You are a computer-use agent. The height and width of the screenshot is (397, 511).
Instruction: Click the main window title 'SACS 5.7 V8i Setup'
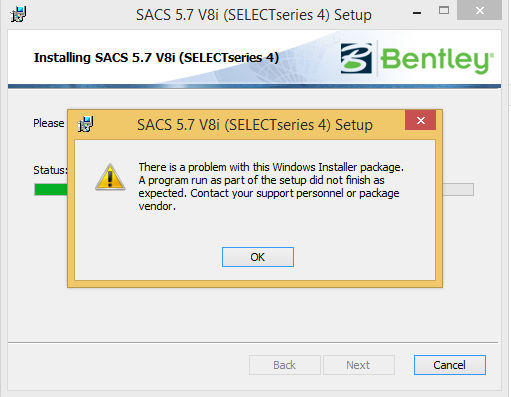click(254, 15)
